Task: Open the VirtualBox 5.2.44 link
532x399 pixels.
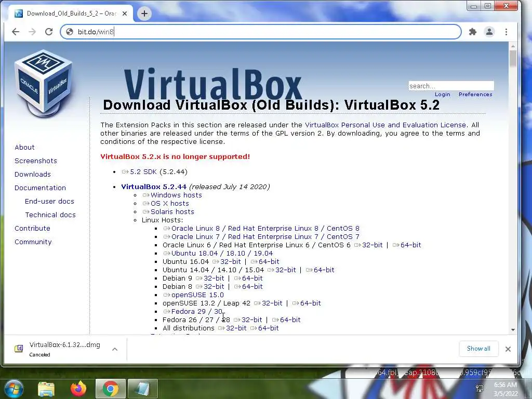Action: point(154,187)
